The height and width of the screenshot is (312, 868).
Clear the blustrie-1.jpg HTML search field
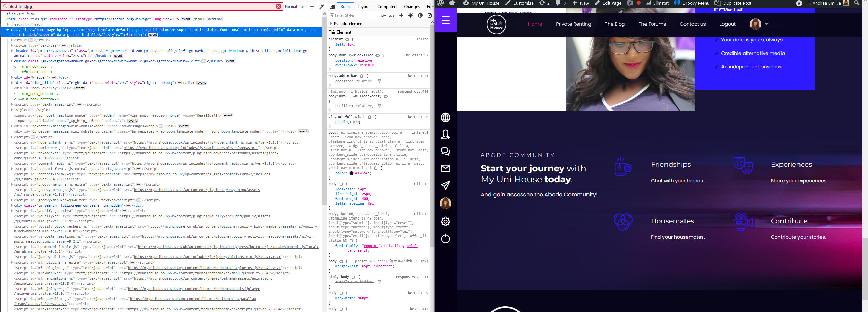tap(278, 6)
